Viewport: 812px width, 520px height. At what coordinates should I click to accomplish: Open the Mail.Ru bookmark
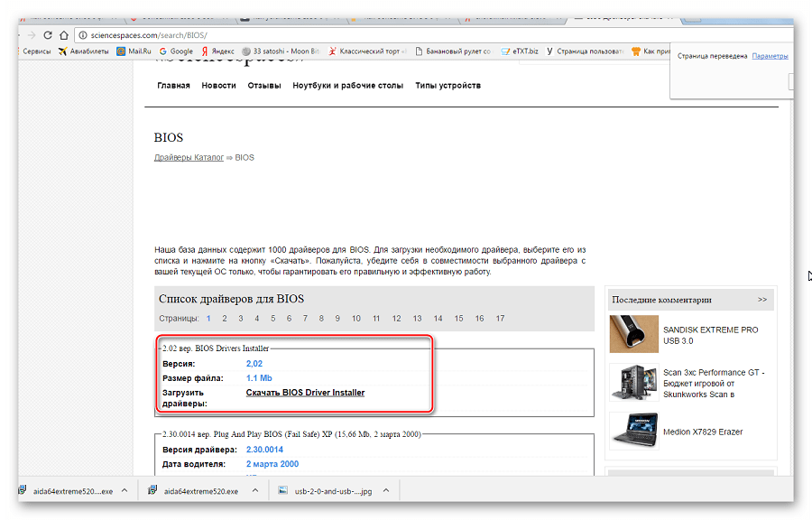(133, 51)
